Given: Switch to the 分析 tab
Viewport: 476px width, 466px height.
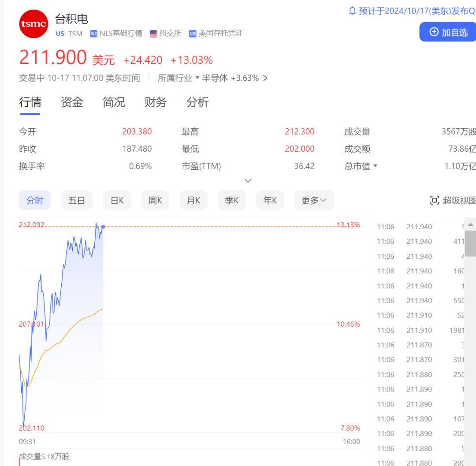Looking at the screenshot, I should 197,102.
